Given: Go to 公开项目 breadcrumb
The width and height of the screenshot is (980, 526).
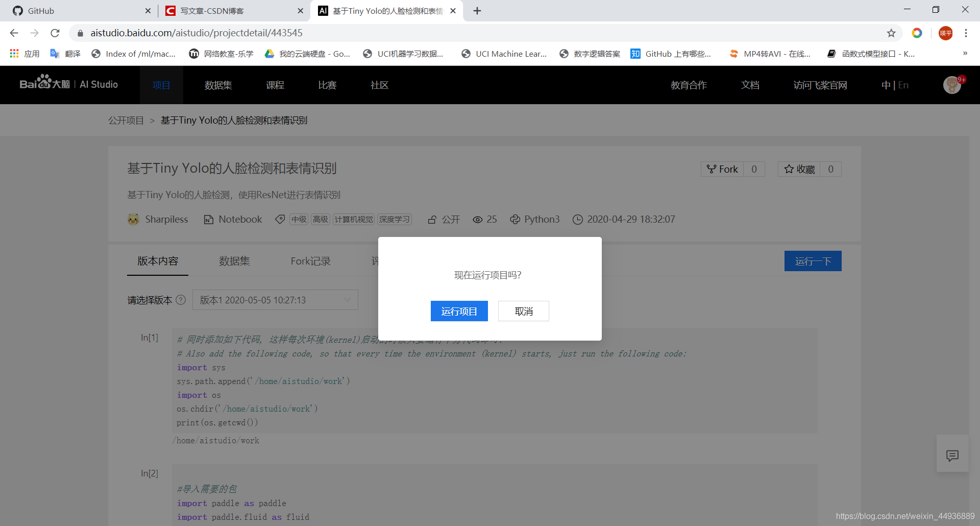Looking at the screenshot, I should click(126, 120).
